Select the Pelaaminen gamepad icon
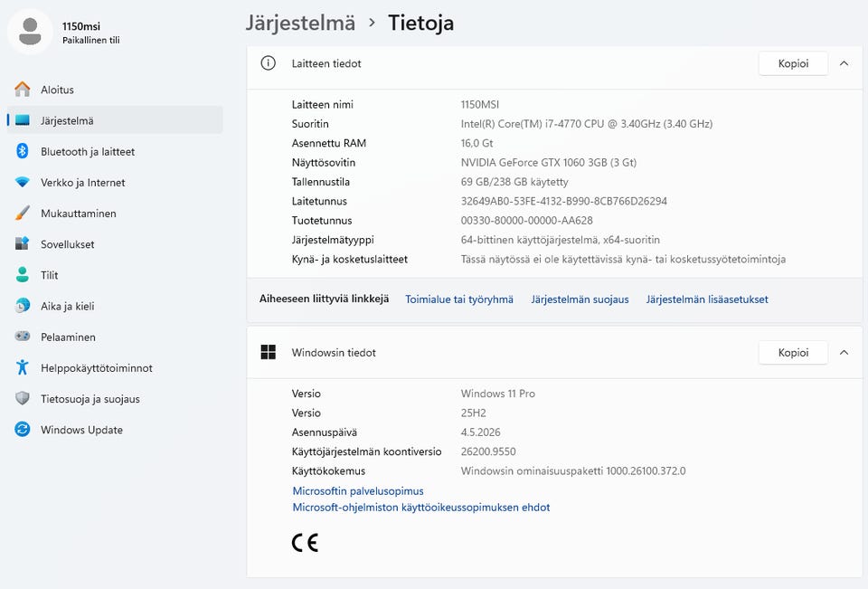The width and height of the screenshot is (868, 589). (x=22, y=336)
